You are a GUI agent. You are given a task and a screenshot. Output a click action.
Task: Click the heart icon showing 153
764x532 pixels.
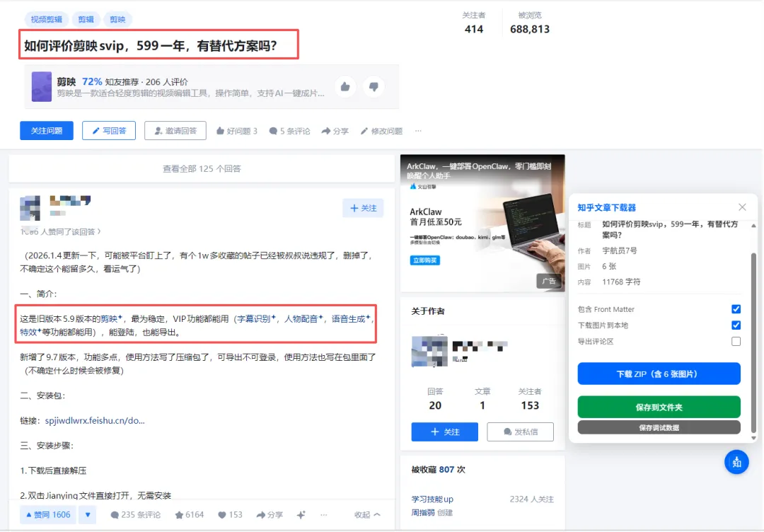(221, 514)
